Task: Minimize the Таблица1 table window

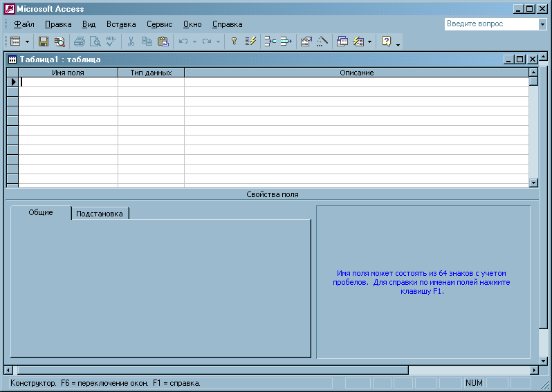Action: tap(508, 59)
